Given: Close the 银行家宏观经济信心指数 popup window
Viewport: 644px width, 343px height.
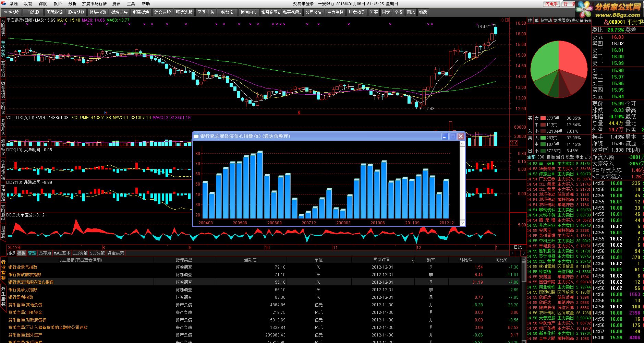Looking at the screenshot, I should (x=461, y=136).
